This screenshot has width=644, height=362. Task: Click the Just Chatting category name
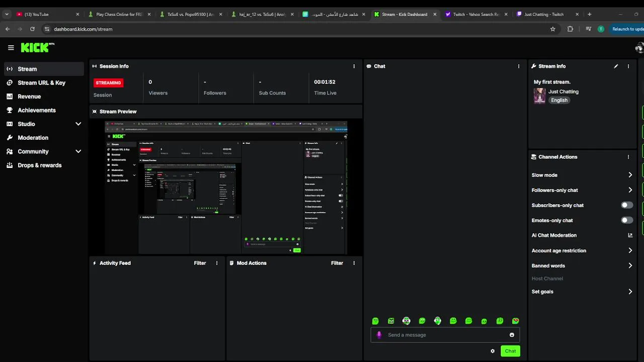coord(563,92)
